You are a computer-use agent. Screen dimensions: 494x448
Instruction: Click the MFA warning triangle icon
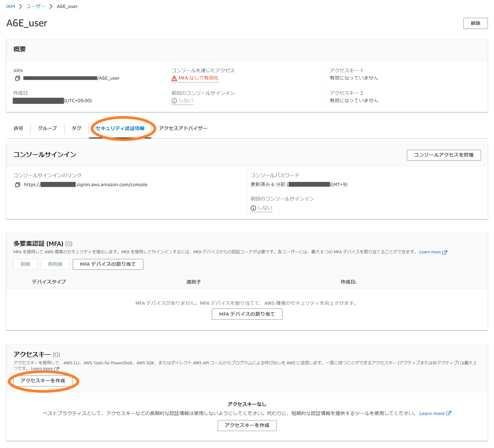click(x=174, y=78)
